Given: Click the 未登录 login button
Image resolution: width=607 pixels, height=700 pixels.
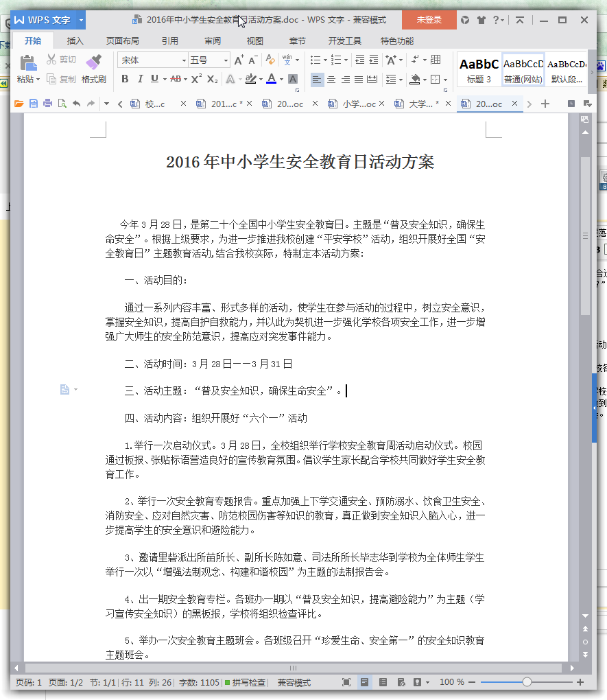Looking at the screenshot, I should [429, 20].
